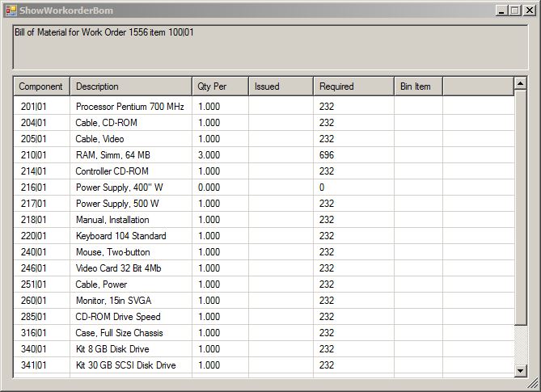Viewport: 541px width, 392px height.
Task: Sort by the Description column header
Action: [130, 86]
